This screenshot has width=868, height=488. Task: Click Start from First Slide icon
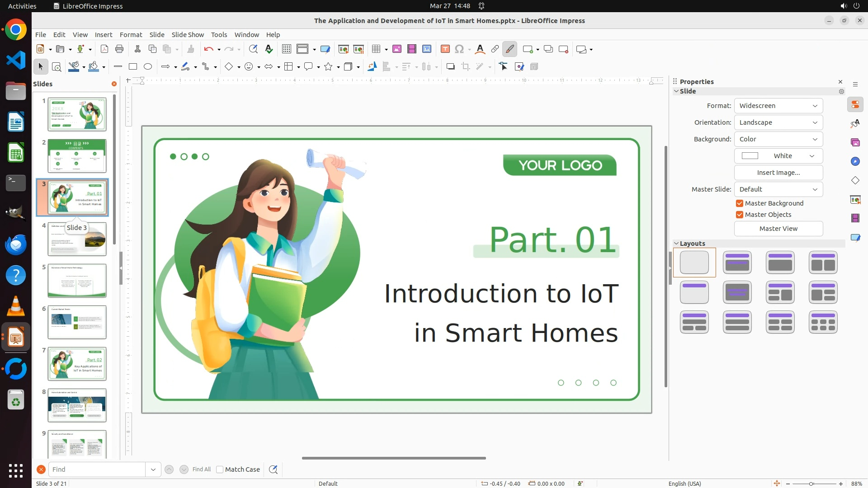pyautogui.click(x=343, y=49)
